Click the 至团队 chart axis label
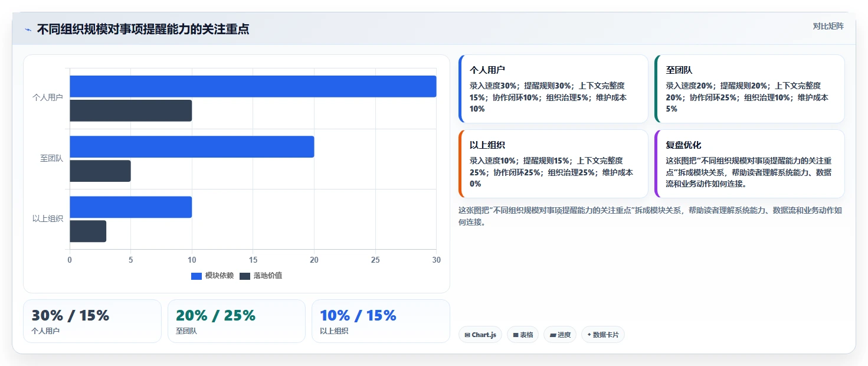The width and height of the screenshot is (868, 366). [x=51, y=158]
